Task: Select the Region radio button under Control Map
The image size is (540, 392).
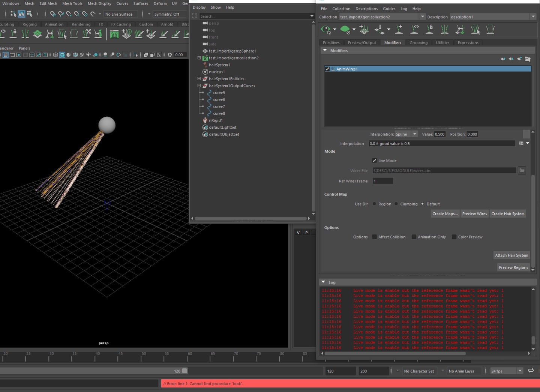Action: [374, 204]
